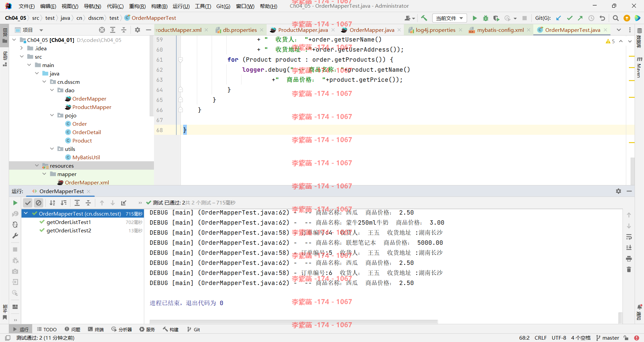The width and height of the screenshot is (644, 342).
Task: Open the 构建 build tool window
Action: (x=171, y=330)
